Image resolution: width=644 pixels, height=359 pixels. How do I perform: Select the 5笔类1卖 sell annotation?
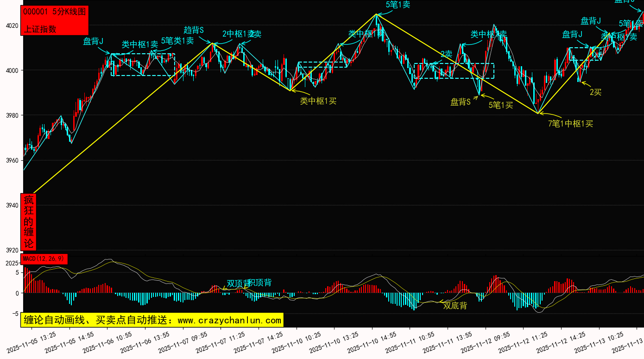pos(177,41)
